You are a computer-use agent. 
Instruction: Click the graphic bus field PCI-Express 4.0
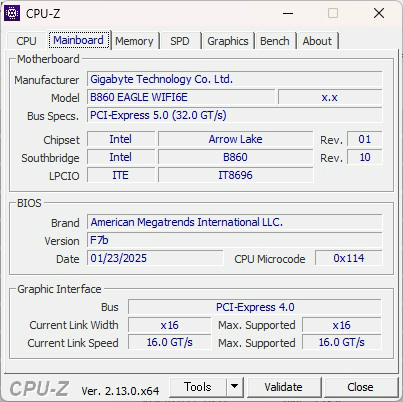pos(255,307)
